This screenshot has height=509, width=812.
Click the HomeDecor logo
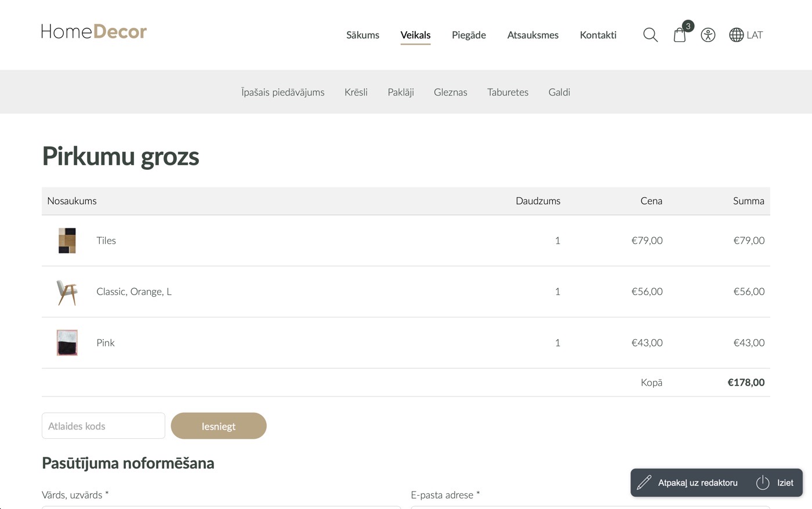coord(94,32)
